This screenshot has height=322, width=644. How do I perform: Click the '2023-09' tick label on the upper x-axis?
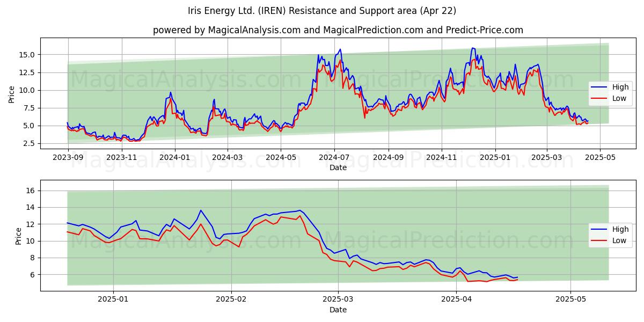[68, 157]
